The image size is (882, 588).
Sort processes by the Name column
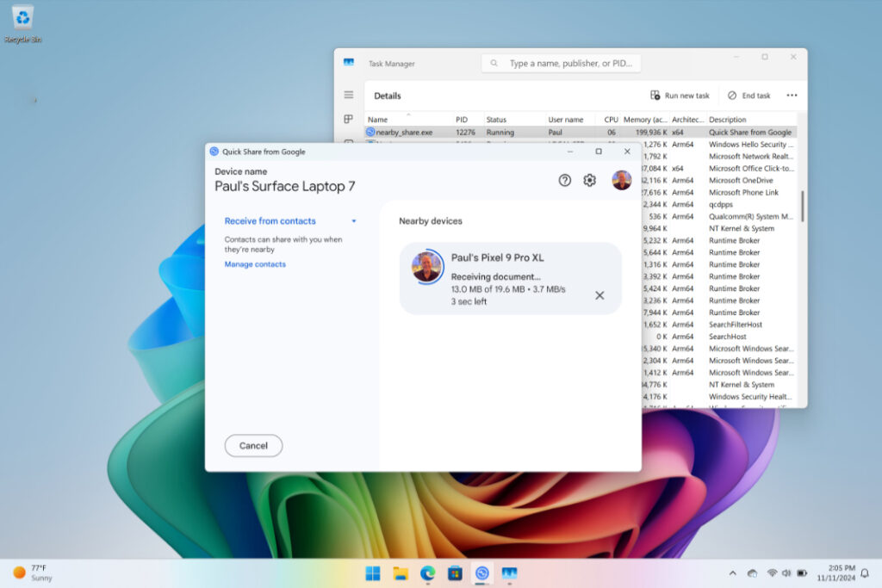pos(377,119)
